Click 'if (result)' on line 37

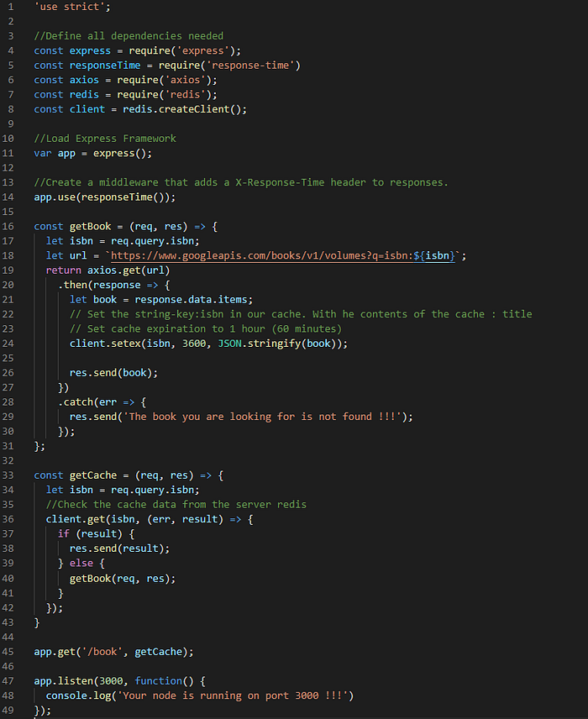click(x=91, y=534)
